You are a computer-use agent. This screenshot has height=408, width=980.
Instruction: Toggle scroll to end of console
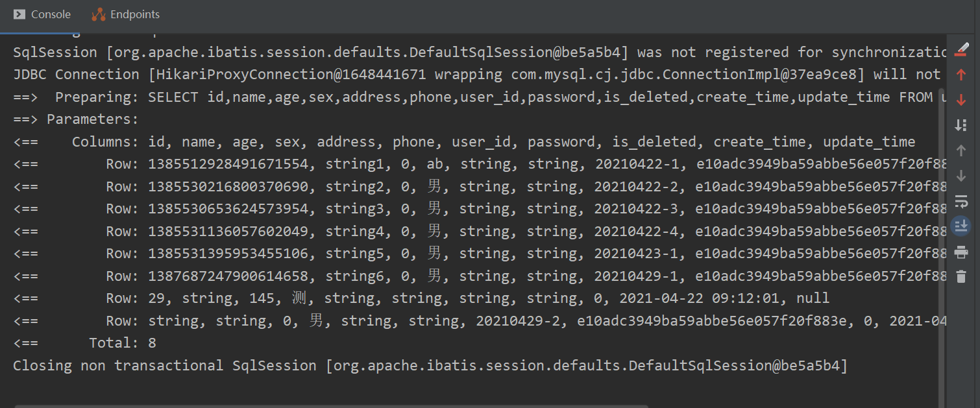961,226
